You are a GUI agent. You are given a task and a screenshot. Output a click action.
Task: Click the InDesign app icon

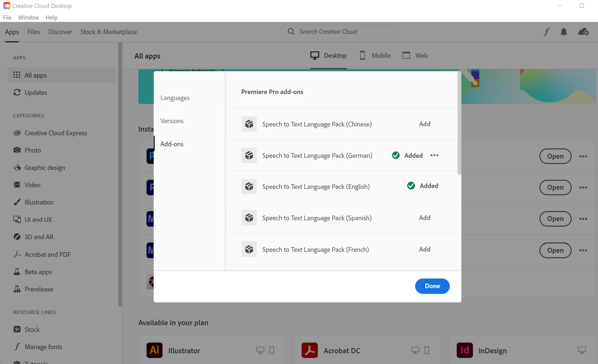[x=465, y=350]
